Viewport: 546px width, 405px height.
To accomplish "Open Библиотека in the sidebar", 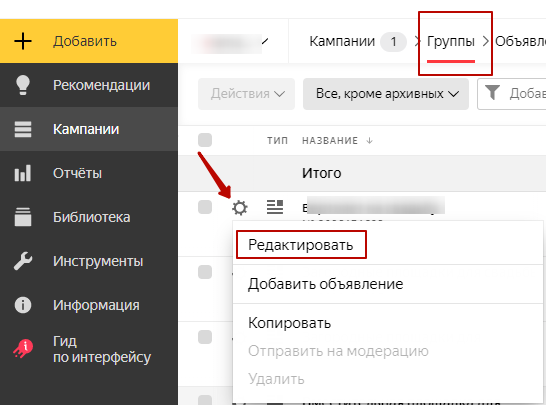I will [x=89, y=217].
